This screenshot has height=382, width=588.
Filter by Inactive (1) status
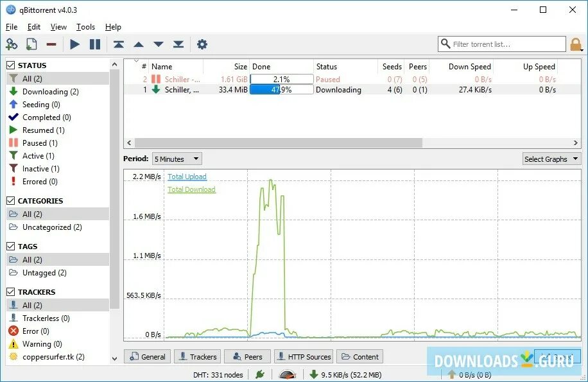coord(58,168)
